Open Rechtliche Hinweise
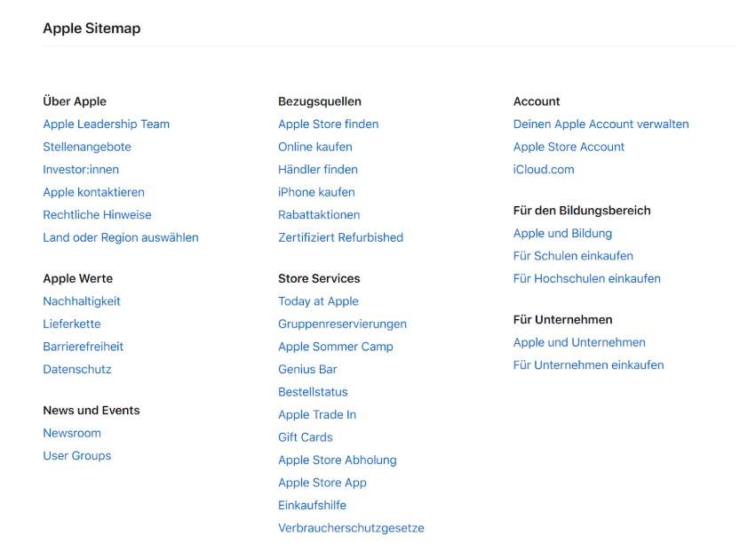 click(x=97, y=214)
